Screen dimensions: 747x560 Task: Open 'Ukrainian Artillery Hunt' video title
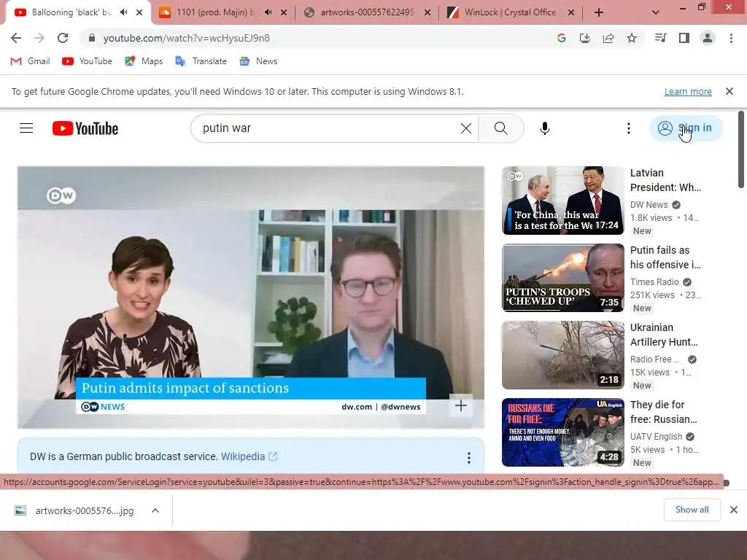pyautogui.click(x=664, y=335)
